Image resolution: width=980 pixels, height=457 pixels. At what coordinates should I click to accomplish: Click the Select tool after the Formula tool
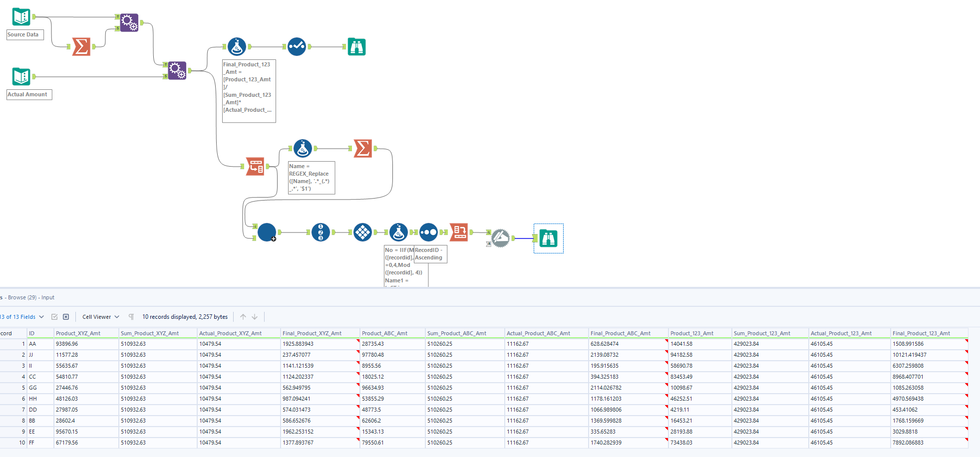(428, 232)
